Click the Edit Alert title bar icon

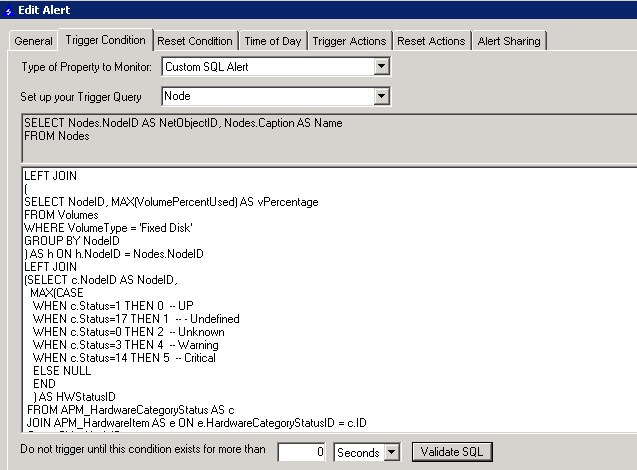pyautogui.click(x=8, y=11)
